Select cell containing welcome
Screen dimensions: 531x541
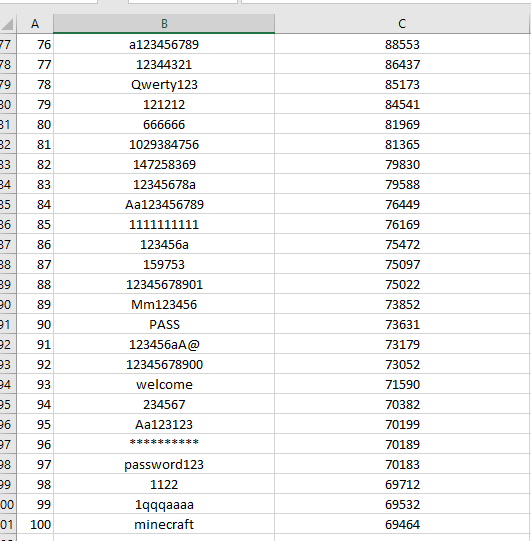pos(164,384)
